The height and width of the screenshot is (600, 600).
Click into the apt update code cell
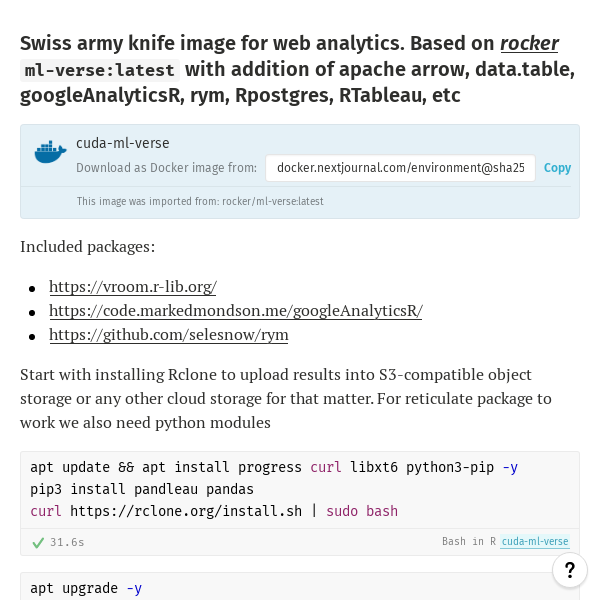click(x=300, y=489)
